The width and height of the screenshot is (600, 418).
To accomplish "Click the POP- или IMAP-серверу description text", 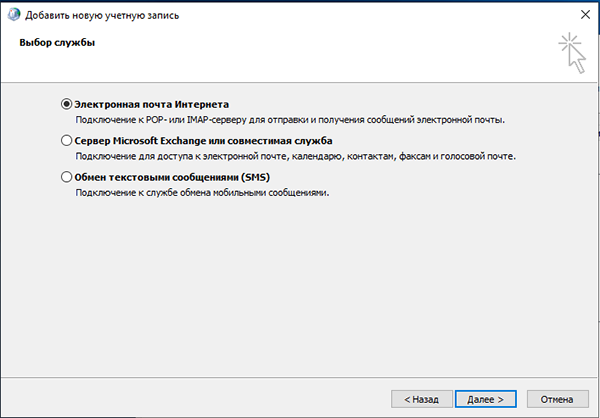I will pyautogui.click(x=290, y=120).
